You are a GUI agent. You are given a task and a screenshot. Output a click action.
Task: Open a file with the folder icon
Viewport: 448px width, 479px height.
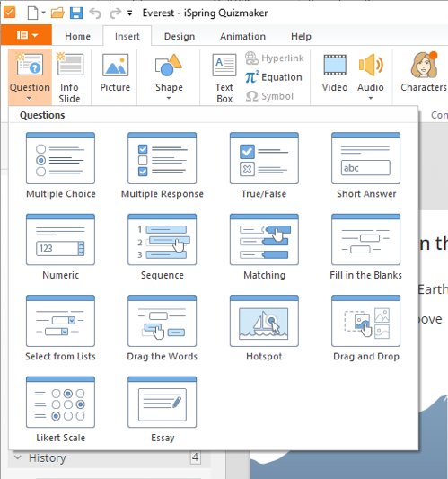[57, 13]
